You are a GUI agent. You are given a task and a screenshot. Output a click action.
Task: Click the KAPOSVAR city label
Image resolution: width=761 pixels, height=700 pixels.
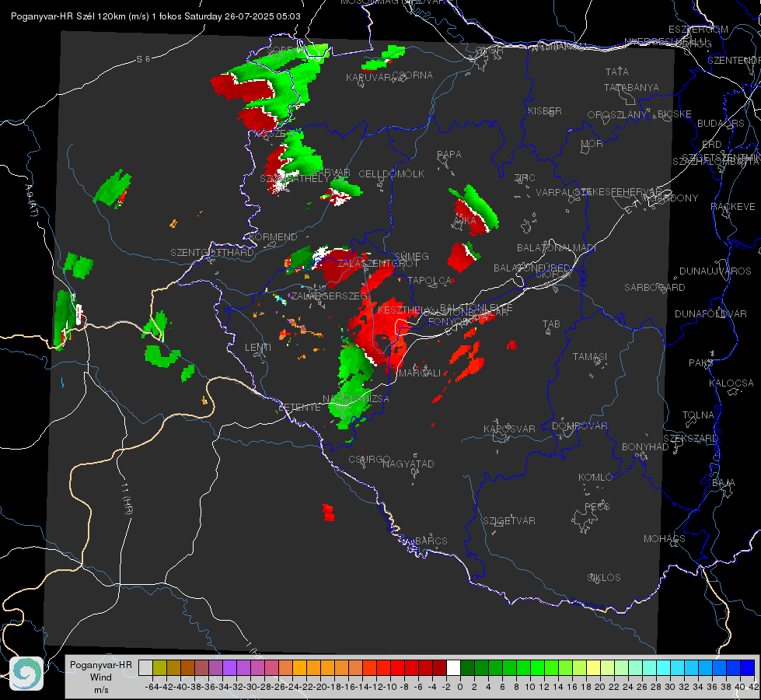click(509, 429)
